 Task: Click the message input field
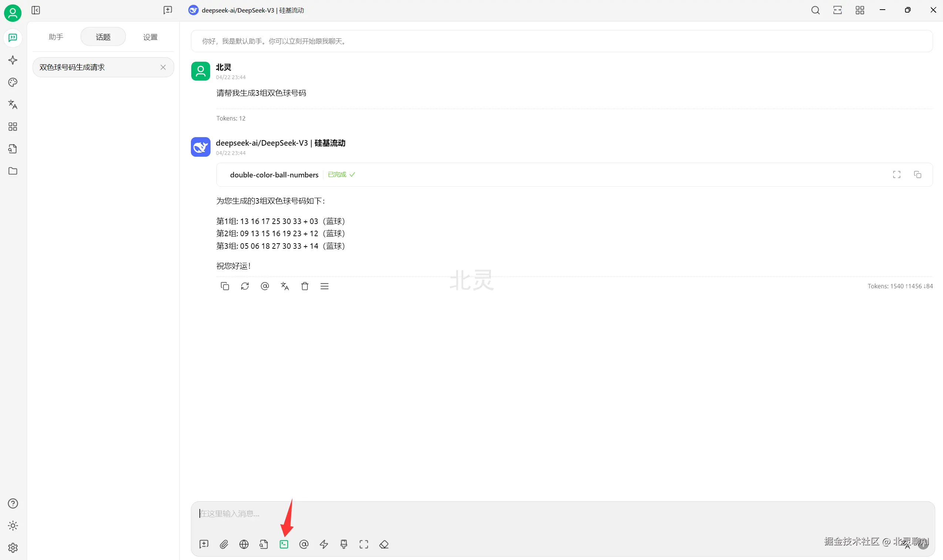529,513
